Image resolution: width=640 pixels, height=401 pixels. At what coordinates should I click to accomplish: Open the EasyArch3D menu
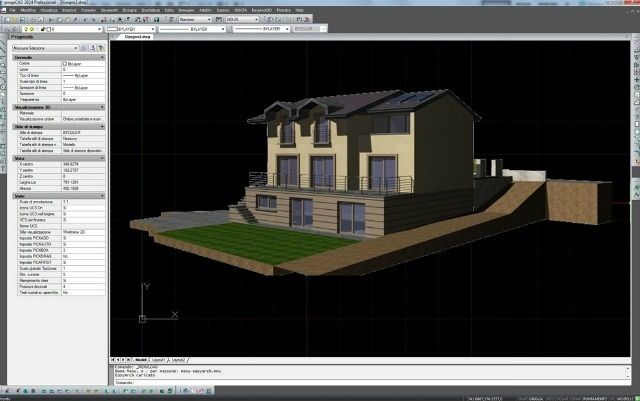coord(262,10)
